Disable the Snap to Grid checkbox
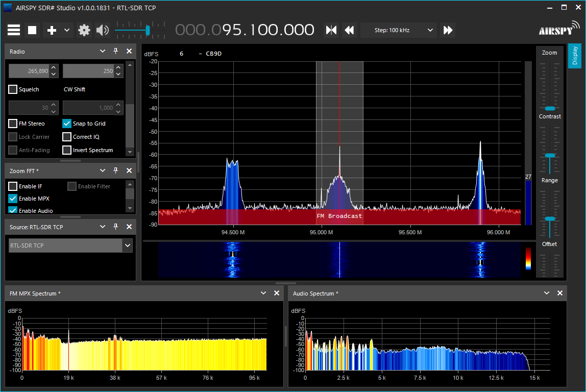Image resolution: width=586 pixels, height=392 pixels. tap(67, 124)
